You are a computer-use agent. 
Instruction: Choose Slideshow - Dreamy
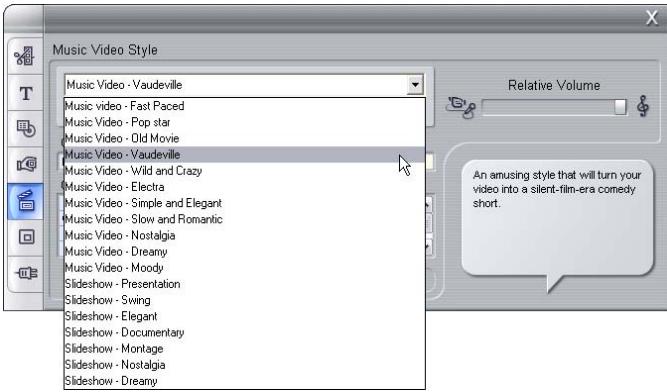click(245, 381)
